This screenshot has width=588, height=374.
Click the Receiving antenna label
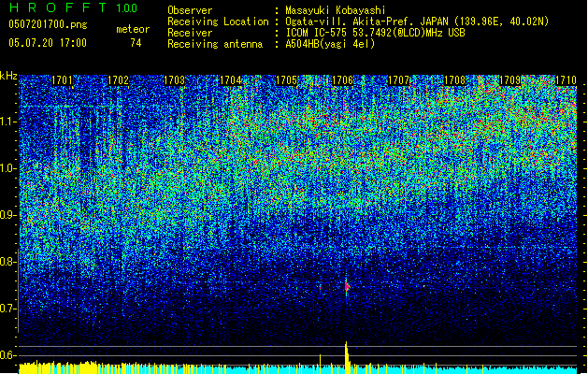click(215, 44)
